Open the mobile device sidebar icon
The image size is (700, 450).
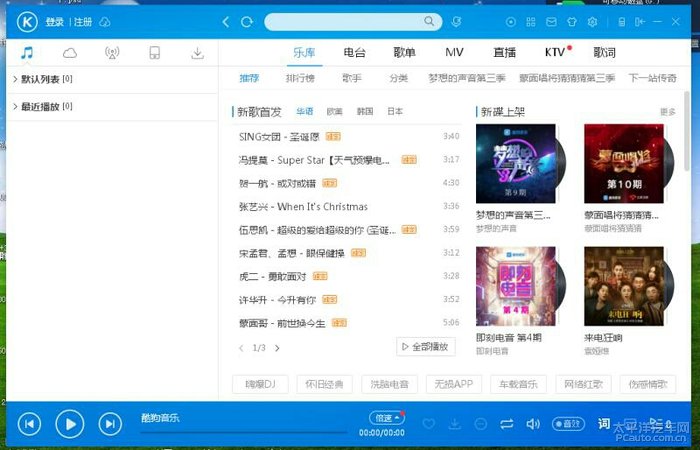point(154,53)
